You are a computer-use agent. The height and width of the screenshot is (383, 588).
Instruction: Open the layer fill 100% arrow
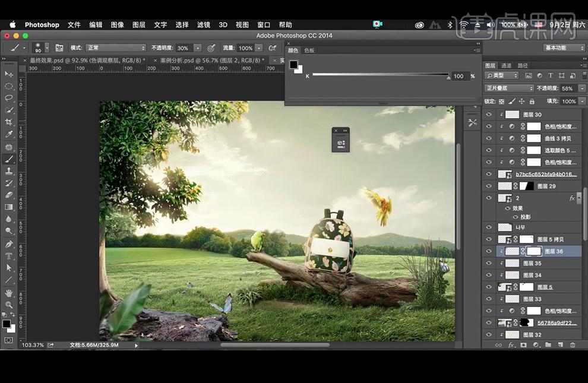[x=582, y=101]
